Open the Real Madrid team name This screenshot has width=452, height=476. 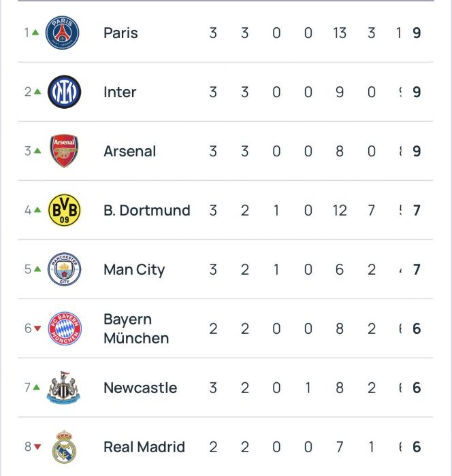tap(144, 447)
